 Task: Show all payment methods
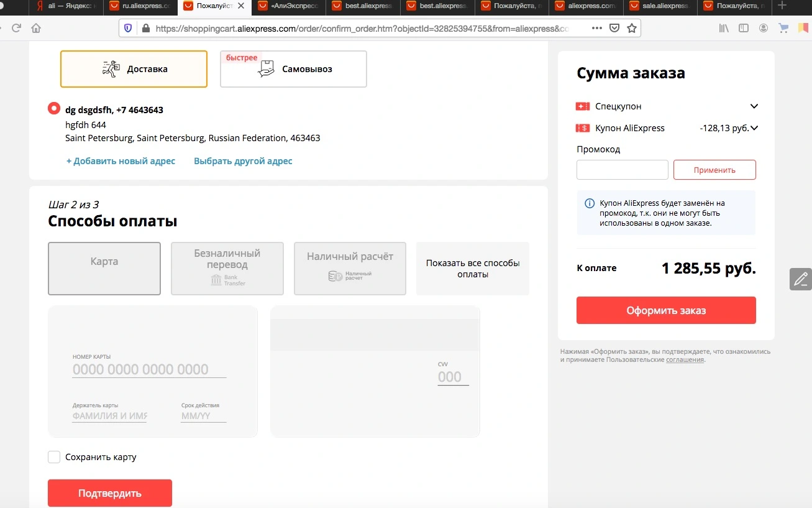[x=473, y=269]
